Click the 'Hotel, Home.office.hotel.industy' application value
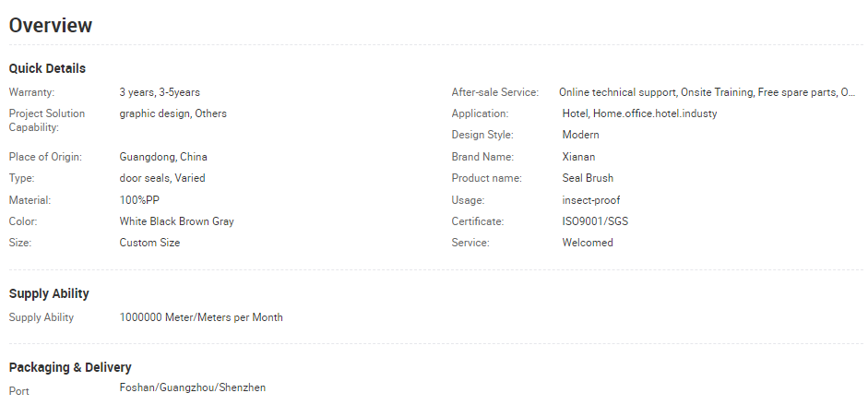Viewport: 868px width, 417px height. pyautogui.click(x=639, y=113)
